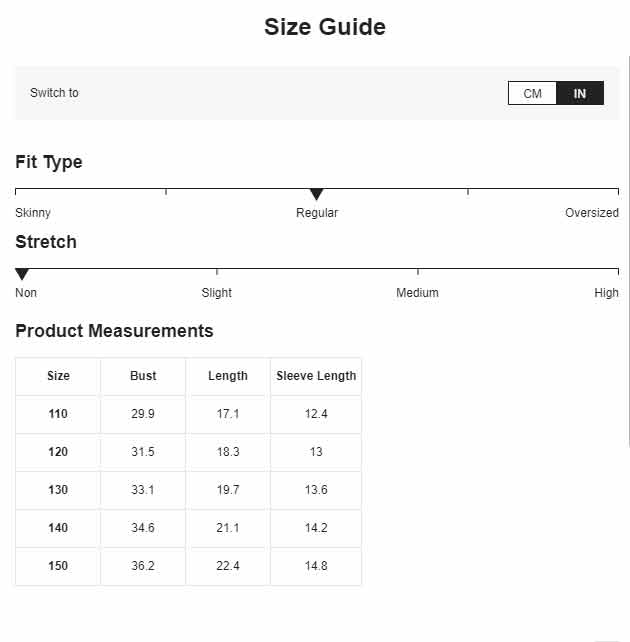Click the Stretch Non marker triangle
Viewport: 630px width, 642px height.
tap(22, 274)
